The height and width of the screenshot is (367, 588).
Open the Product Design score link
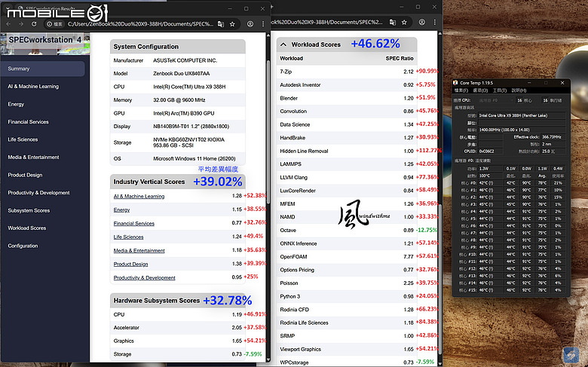130,264
